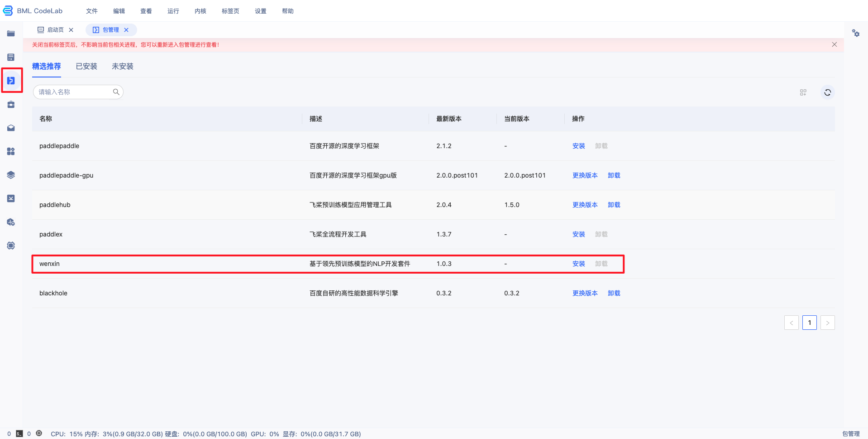The image size is (868, 439).
Task: Dismiss the red warning banner
Action: 834,44
